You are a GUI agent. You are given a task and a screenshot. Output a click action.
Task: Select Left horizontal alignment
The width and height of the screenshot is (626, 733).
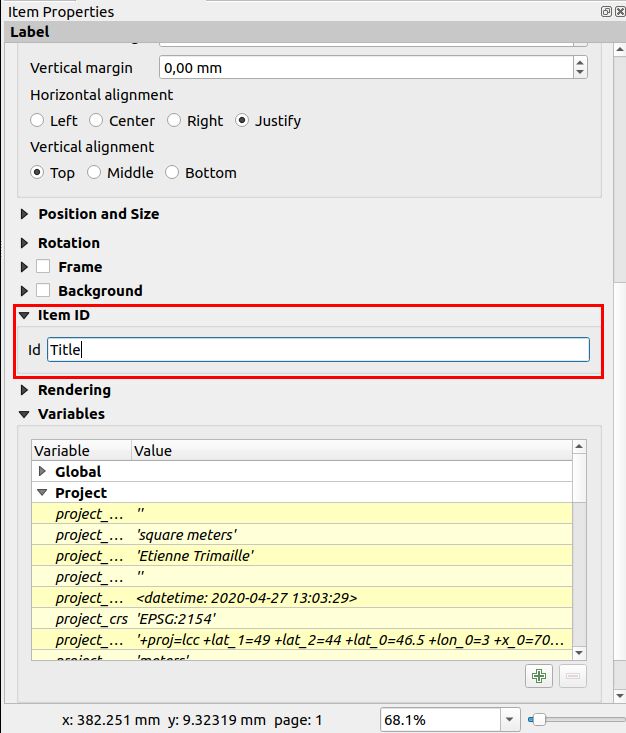click(x=37, y=121)
